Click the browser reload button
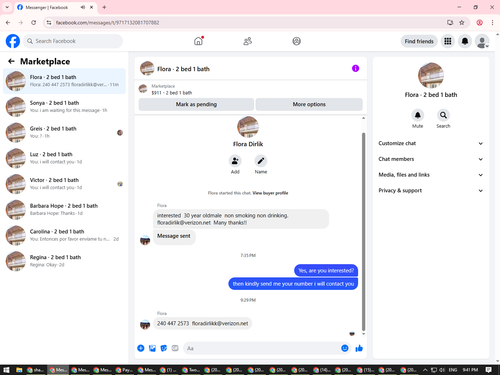This screenshot has height=375, width=500. [33, 23]
